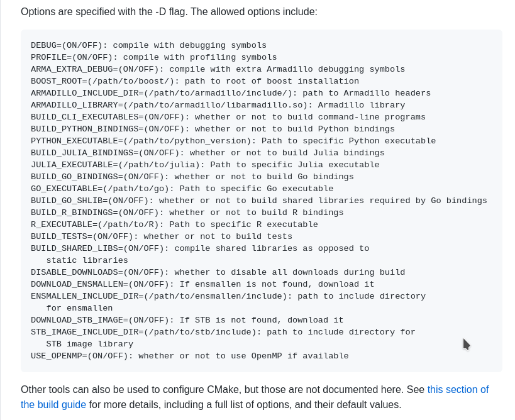Image resolution: width=515 pixels, height=420 pixels.
Task: Click the PROFILE=(ON/OFF) option line
Action: [x=153, y=57]
